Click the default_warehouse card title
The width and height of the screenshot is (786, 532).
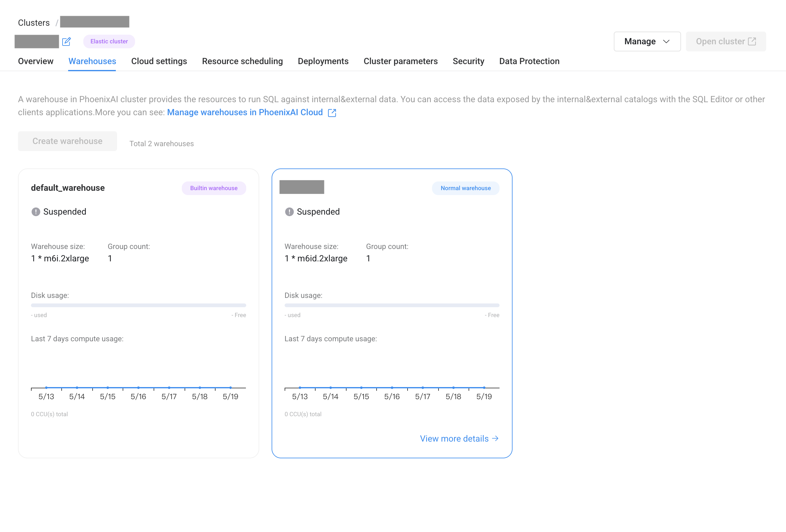(68, 188)
